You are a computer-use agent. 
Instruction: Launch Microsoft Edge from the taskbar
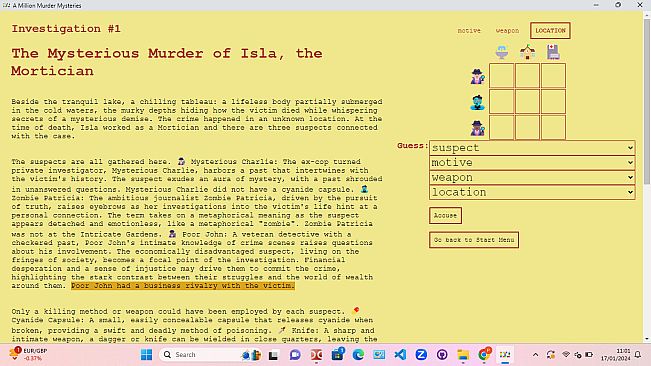coord(358,355)
